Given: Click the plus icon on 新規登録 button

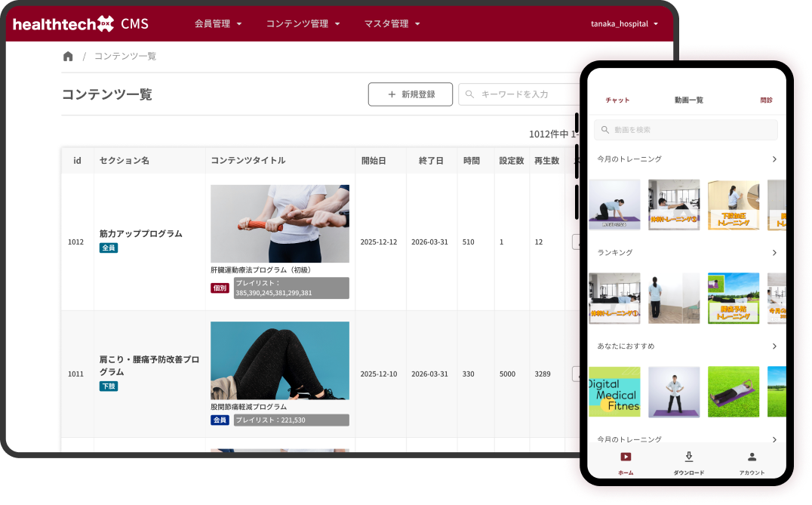Looking at the screenshot, I should click(391, 94).
